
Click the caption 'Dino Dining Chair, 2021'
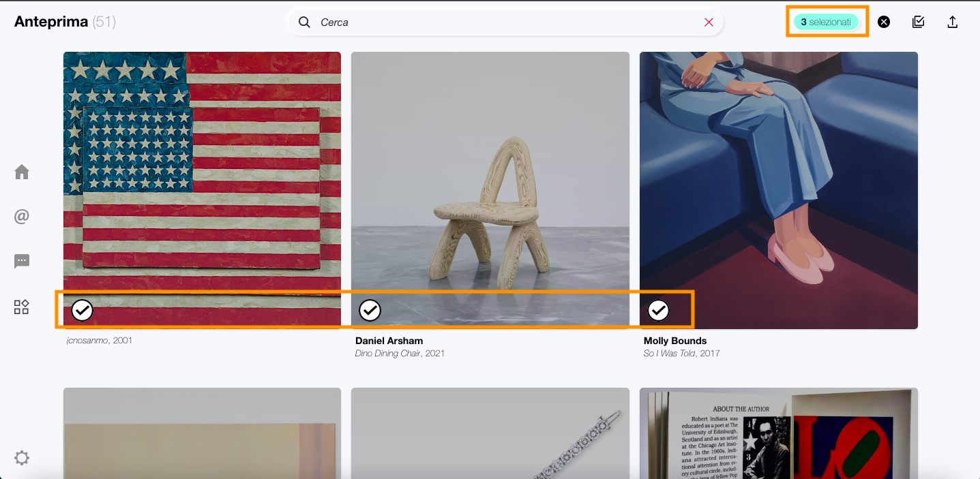click(400, 354)
